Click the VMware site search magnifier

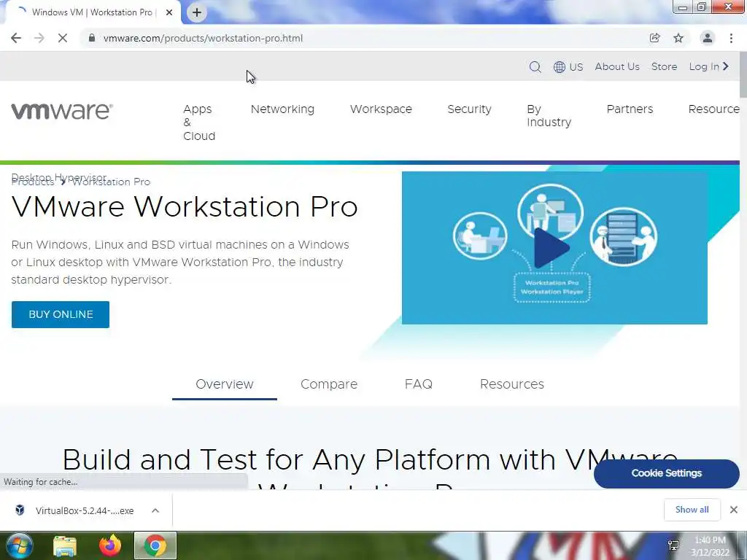(535, 66)
